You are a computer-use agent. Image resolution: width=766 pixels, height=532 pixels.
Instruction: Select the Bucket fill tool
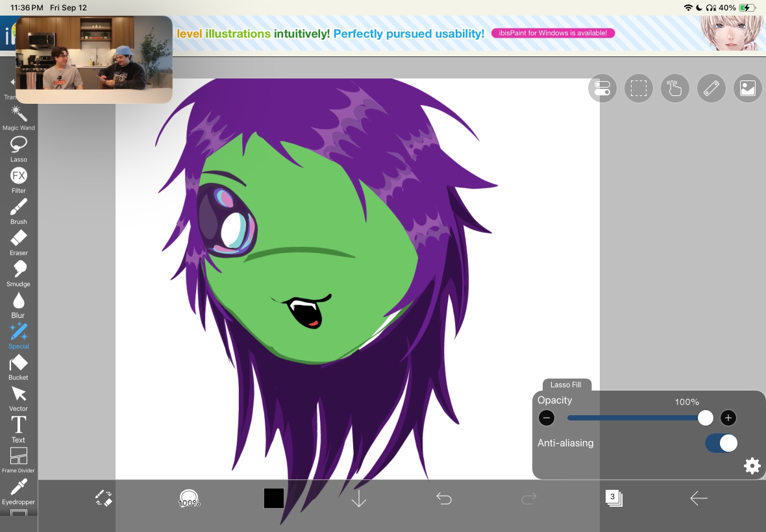click(x=19, y=367)
